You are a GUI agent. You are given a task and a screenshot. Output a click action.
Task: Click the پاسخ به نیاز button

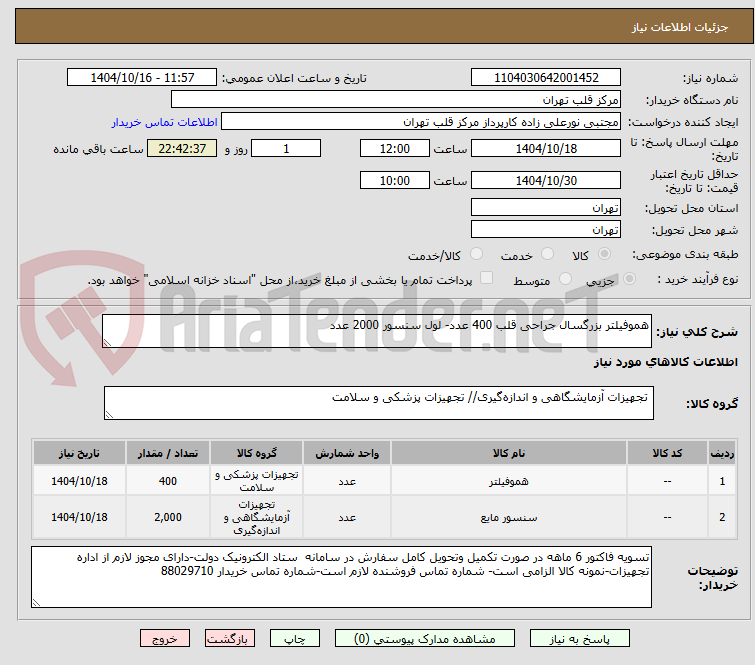pos(579,639)
